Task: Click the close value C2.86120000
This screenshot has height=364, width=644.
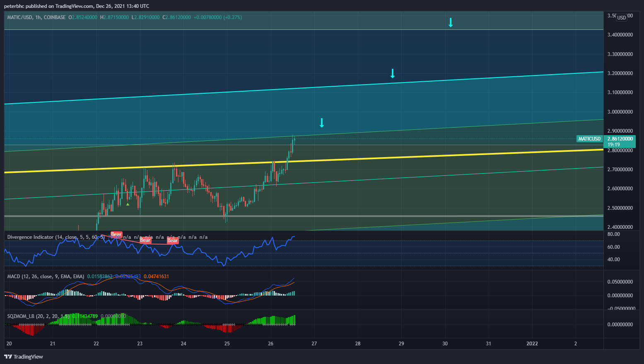Action: pyautogui.click(x=176, y=17)
